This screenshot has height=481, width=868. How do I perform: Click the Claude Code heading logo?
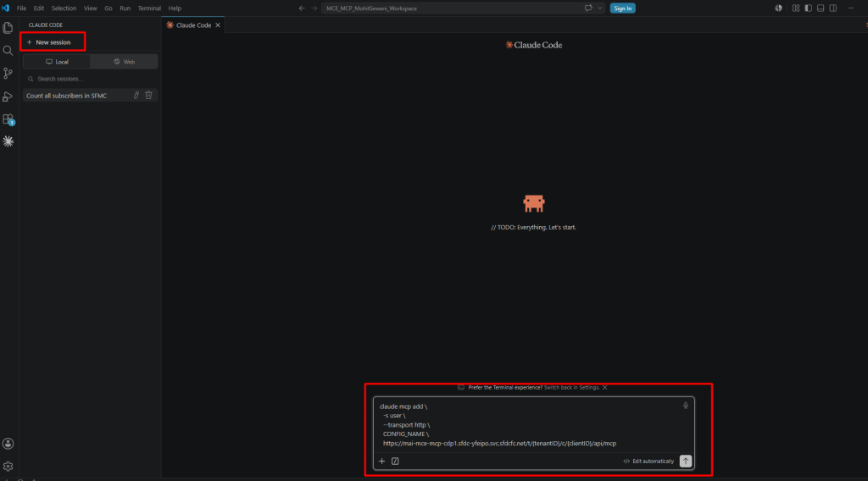(x=534, y=45)
